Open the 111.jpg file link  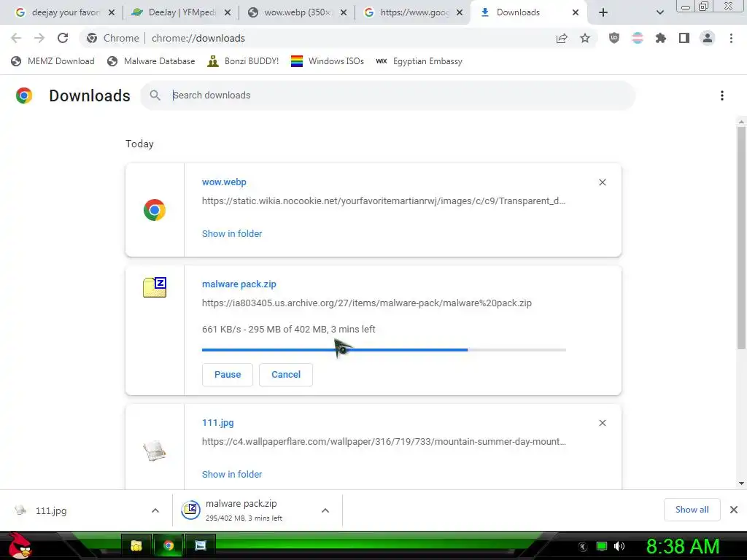pyautogui.click(x=217, y=423)
